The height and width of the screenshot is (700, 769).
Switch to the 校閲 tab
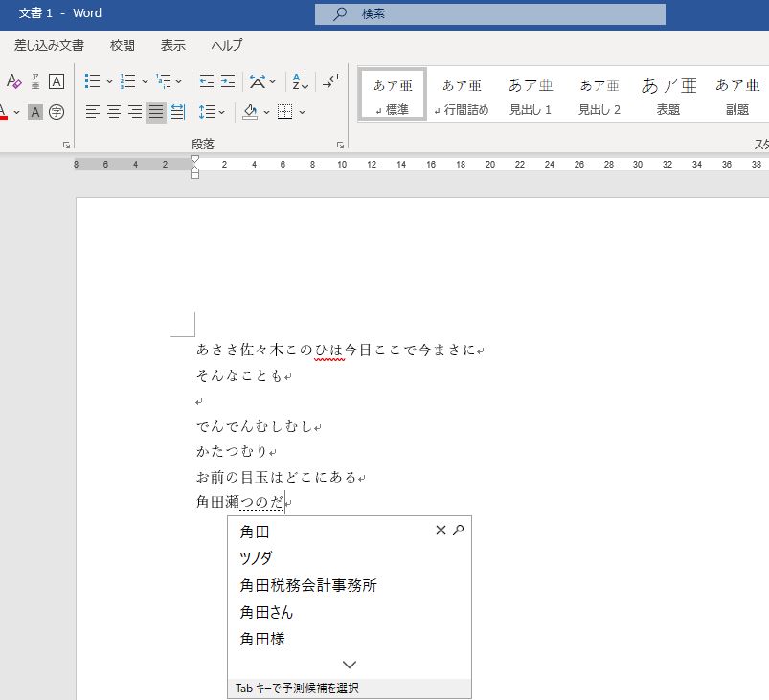pos(123,46)
